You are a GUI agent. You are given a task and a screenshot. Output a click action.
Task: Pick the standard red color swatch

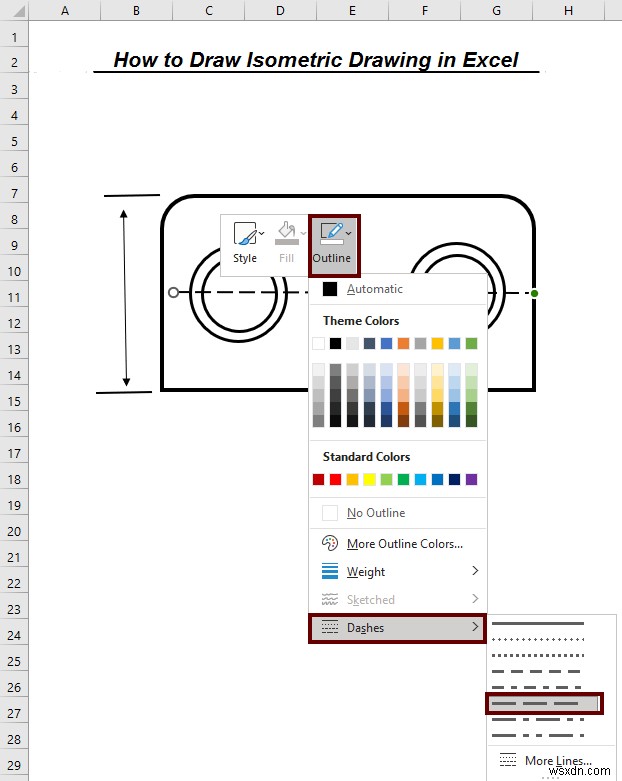pyautogui.click(x=335, y=479)
